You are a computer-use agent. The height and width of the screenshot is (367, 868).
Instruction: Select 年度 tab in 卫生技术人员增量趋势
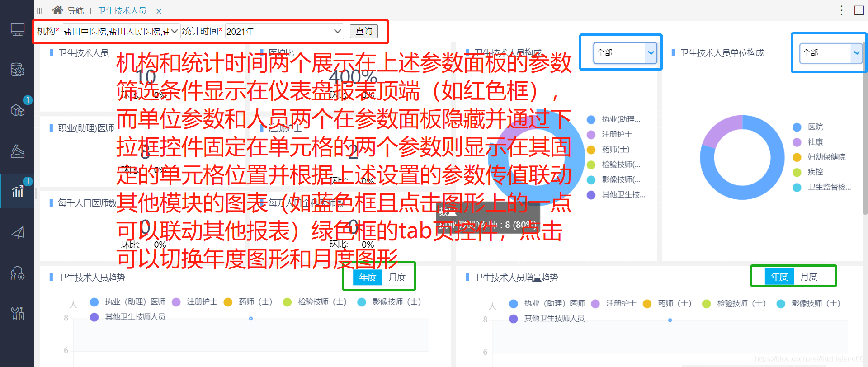pyautogui.click(x=779, y=277)
